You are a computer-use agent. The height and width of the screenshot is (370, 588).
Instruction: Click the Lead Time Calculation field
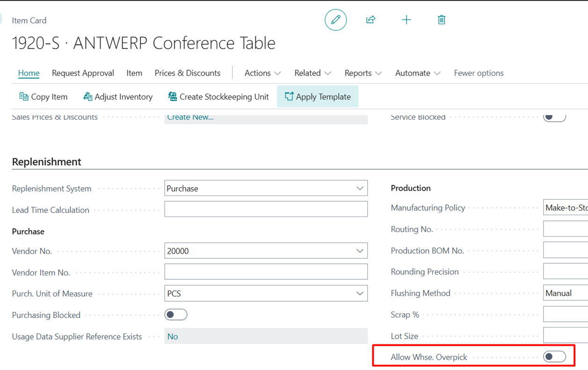coord(266,209)
